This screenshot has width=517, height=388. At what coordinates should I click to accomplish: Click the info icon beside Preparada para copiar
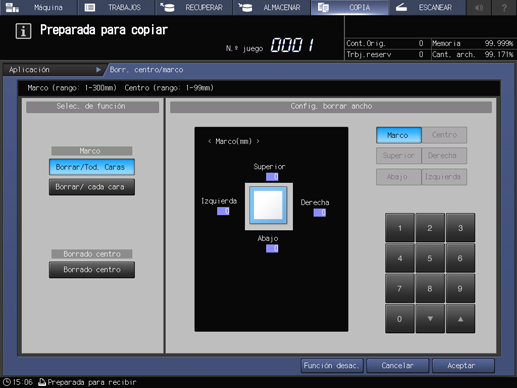[23, 31]
